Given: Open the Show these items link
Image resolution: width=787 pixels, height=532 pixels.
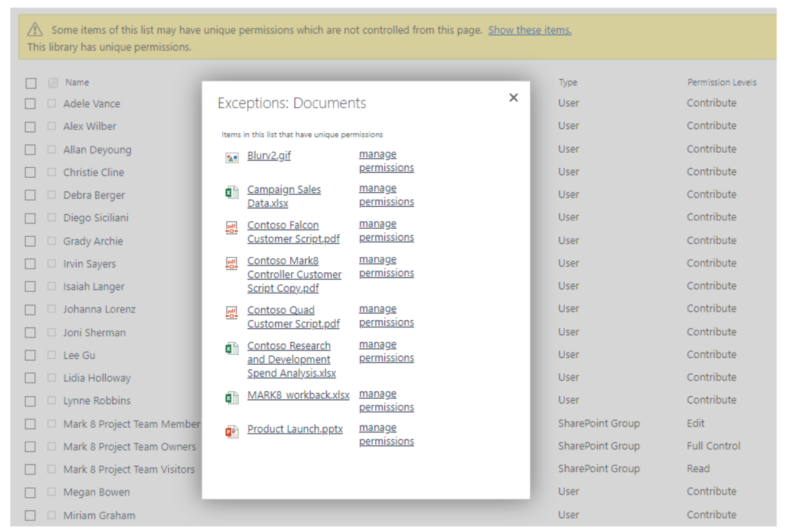Looking at the screenshot, I should pyautogui.click(x=530, y=30).
